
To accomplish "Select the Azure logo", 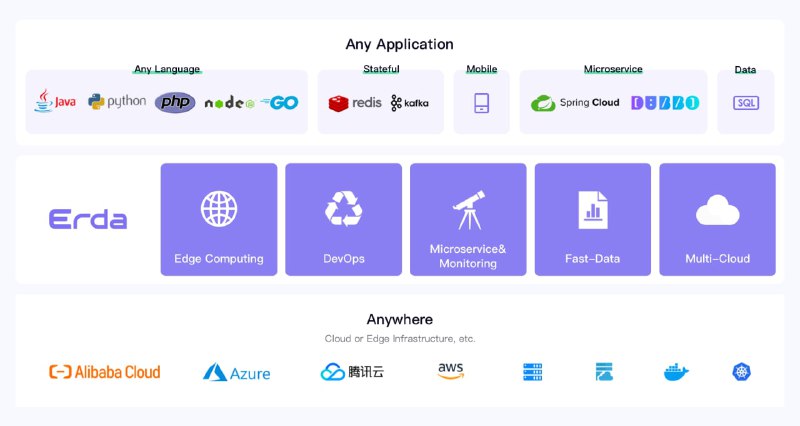I will (236, 372).
